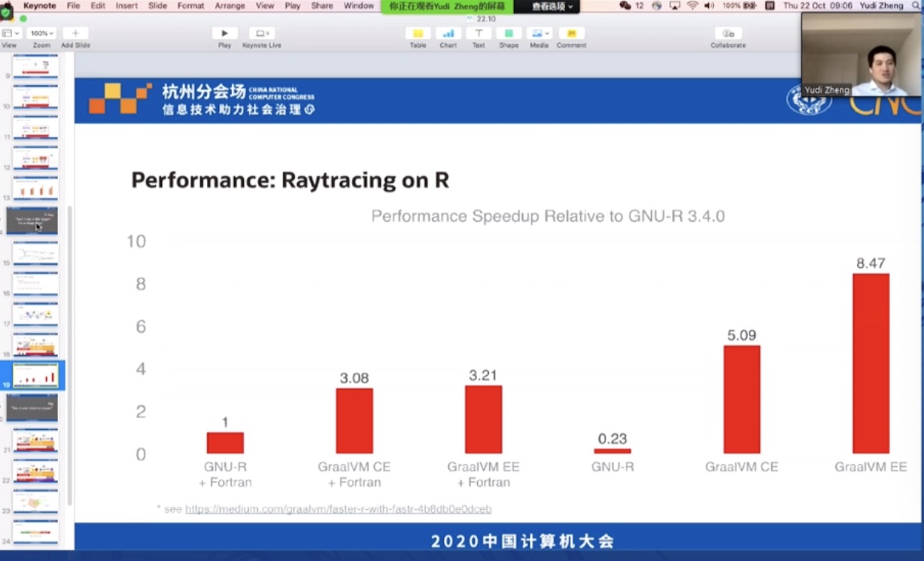Screen dimensions: 924x561
Task: Open Keynote Live from the toolbar
Action: 262,34
